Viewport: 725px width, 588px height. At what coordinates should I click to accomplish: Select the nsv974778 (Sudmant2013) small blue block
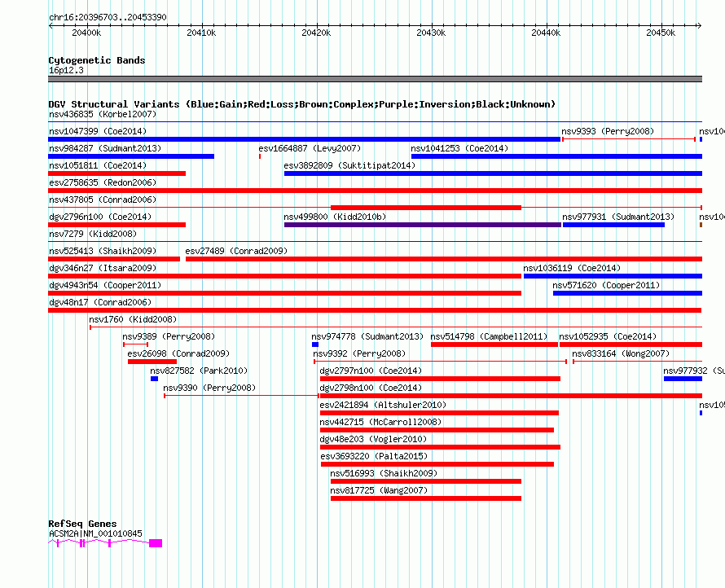click(x=315, y=344)
